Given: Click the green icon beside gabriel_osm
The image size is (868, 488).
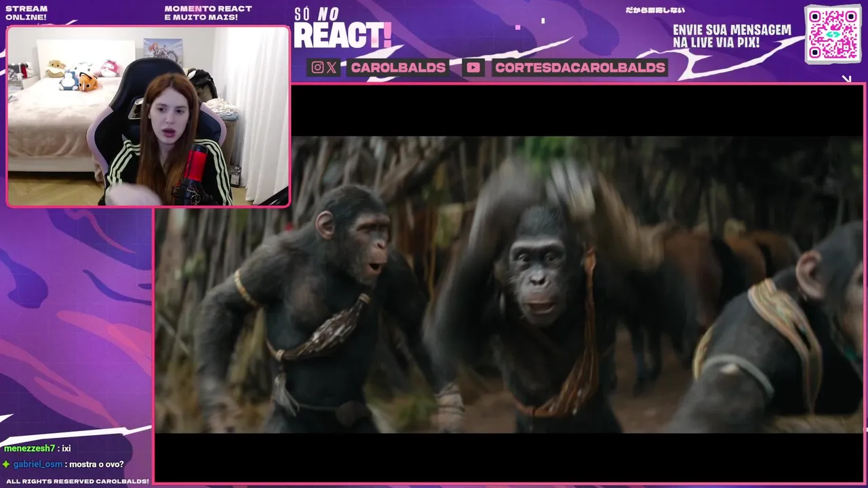Looking at the screenshot, I should tap(6, 464).
